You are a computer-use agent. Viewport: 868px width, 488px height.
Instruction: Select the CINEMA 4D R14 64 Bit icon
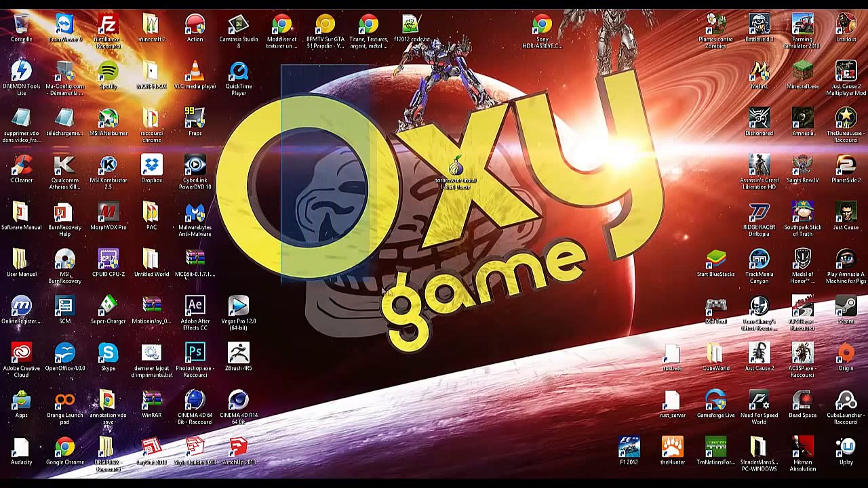click(x=238, y=401)
